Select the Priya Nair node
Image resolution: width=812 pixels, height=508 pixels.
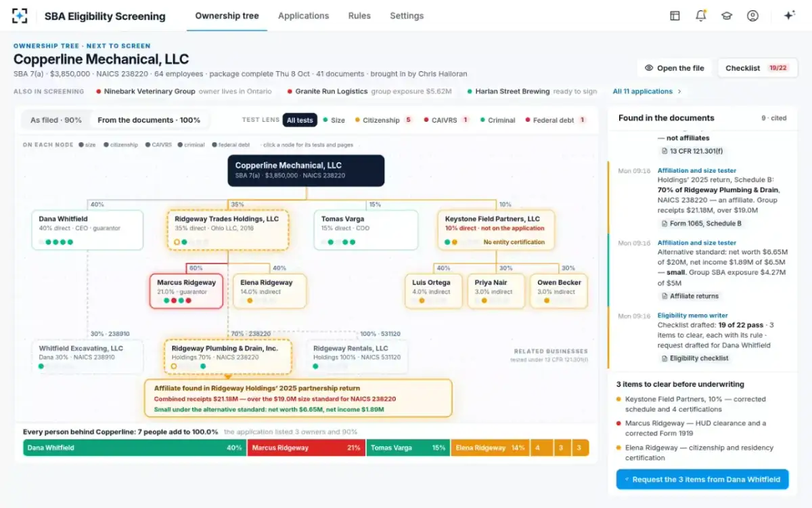[x=496, y=291]
